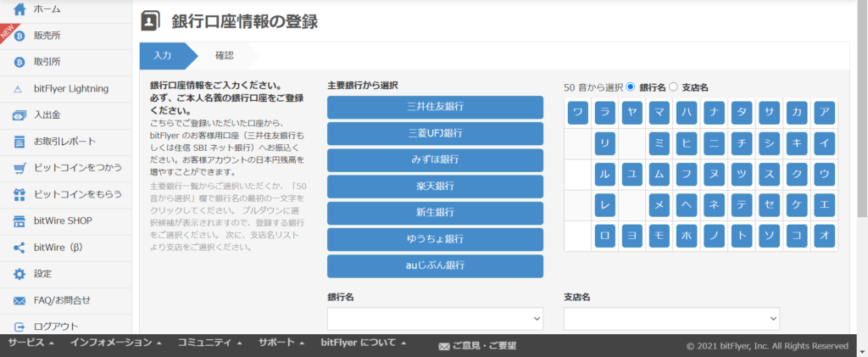868x357 pixels.
Task: Open the 銀行名 dropdown list
Action: (x=435, y=319)
